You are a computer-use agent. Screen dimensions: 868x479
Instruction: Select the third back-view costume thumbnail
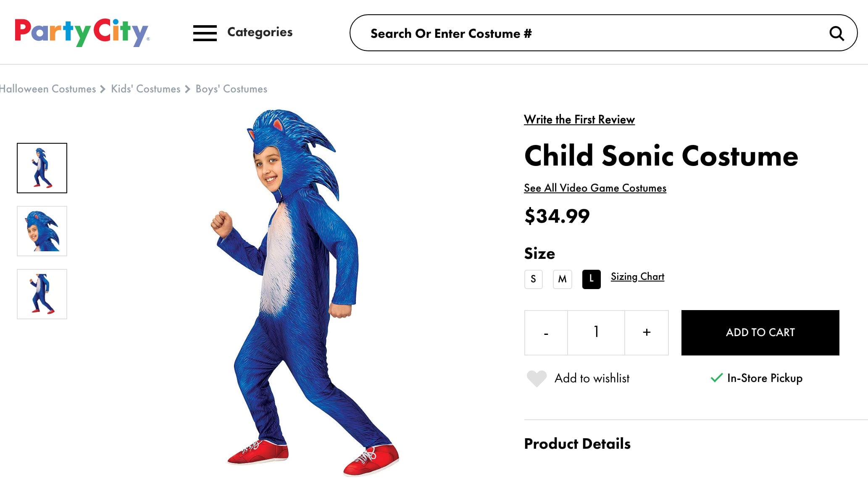pos(42,294)
